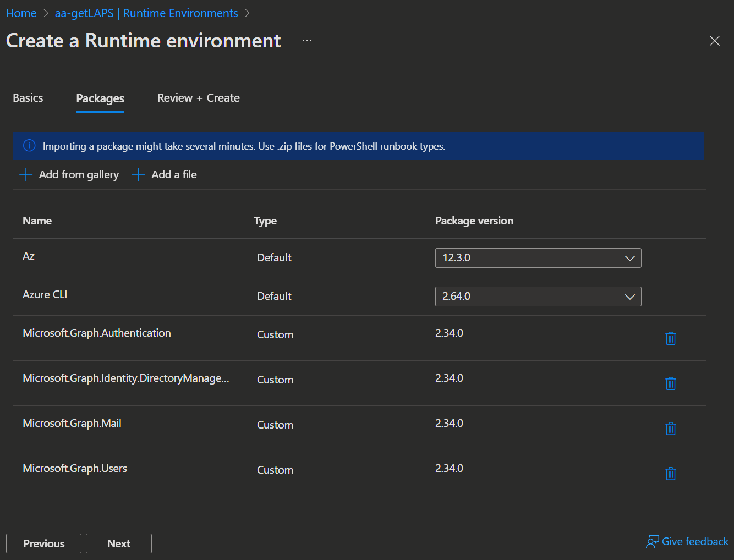Go to the Review + Create tab
The height and width of the screenshot is (560, 734).
click(198, 98)
